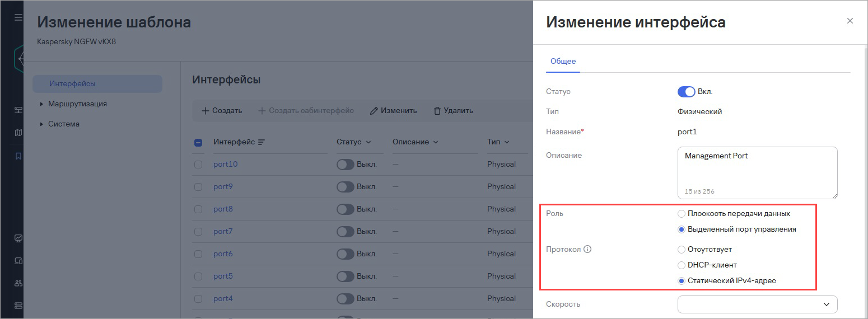Check the checkbox for port7
Screen dimensions: 868x319
click(198, 232)
